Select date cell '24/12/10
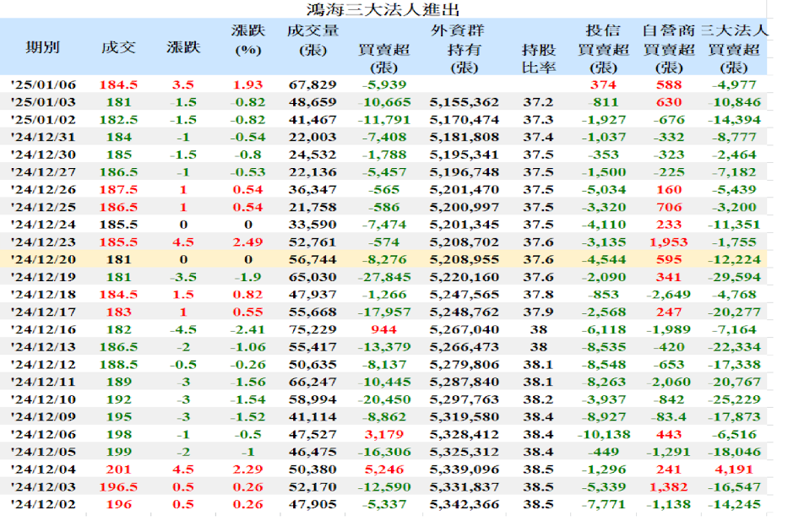788x532 pixels. (43, 399)
